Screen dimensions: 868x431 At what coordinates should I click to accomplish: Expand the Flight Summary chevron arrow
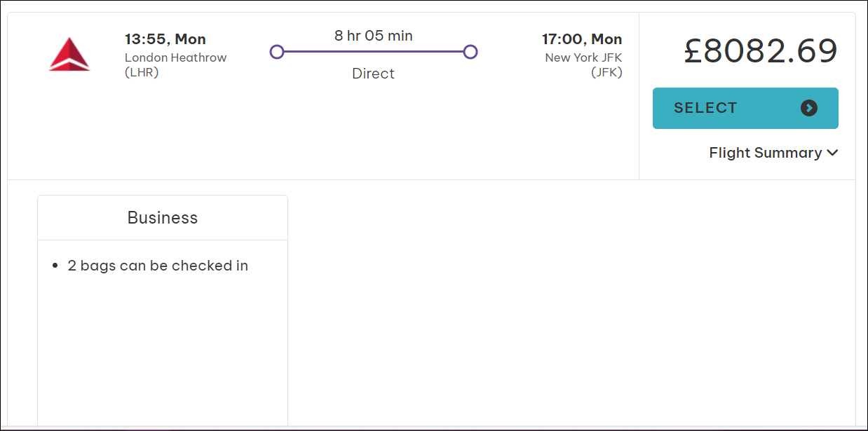point(832,153)
